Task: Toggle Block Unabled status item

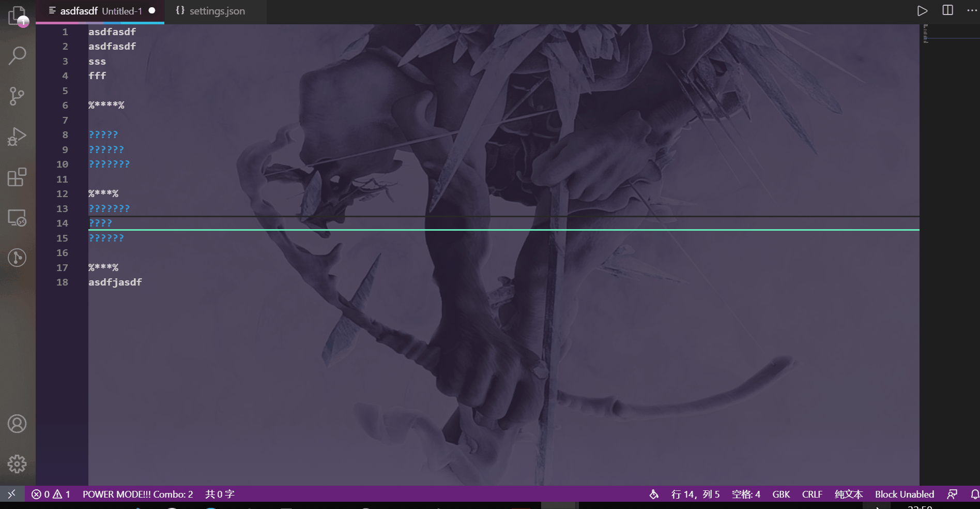Action: pyautogui.click(x=905, y=494)
